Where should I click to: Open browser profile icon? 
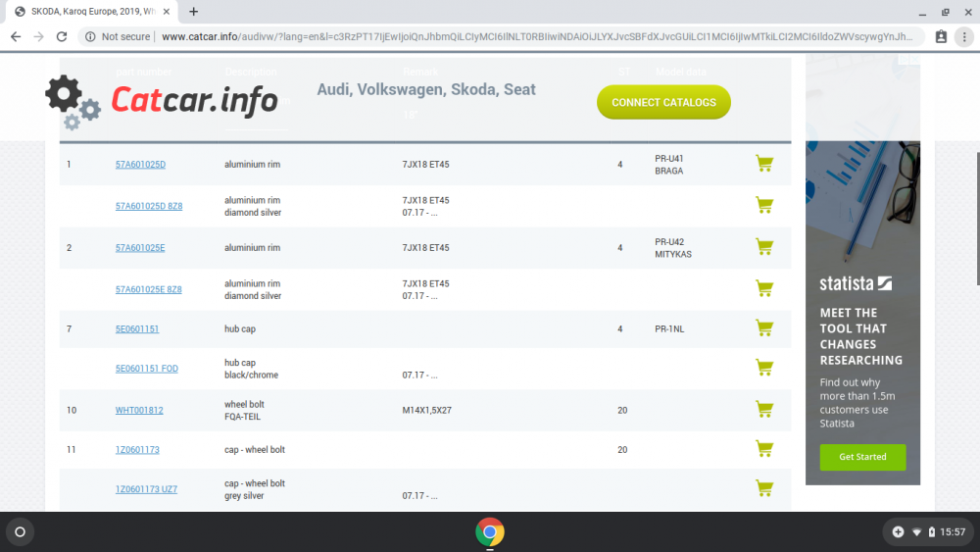coord(941,37)
